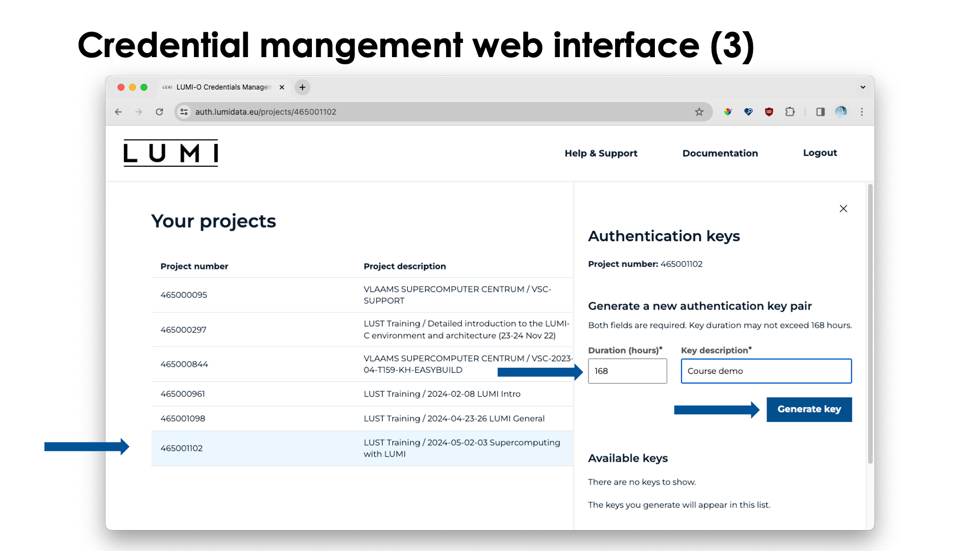Bookmark this page with the star icon

[x=699, y=112]
